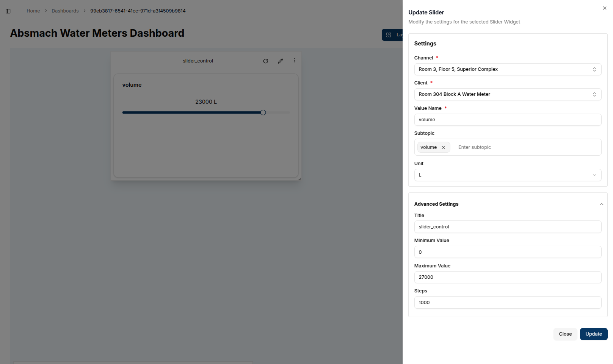This screenshot has width=613, height=364.
Task: Navigate to Dashboards breadcrumb
Action: pyautogui.click(x=65, y=11)
